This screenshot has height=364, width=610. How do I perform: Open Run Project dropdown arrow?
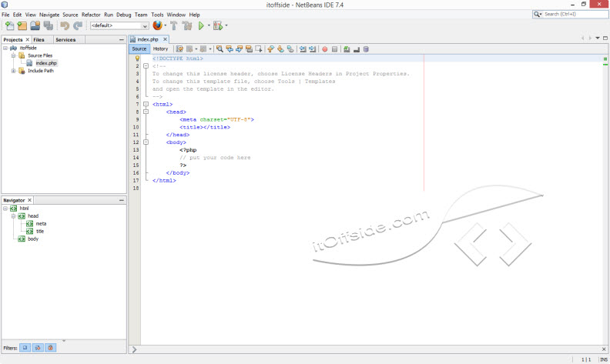click(209, 25)
